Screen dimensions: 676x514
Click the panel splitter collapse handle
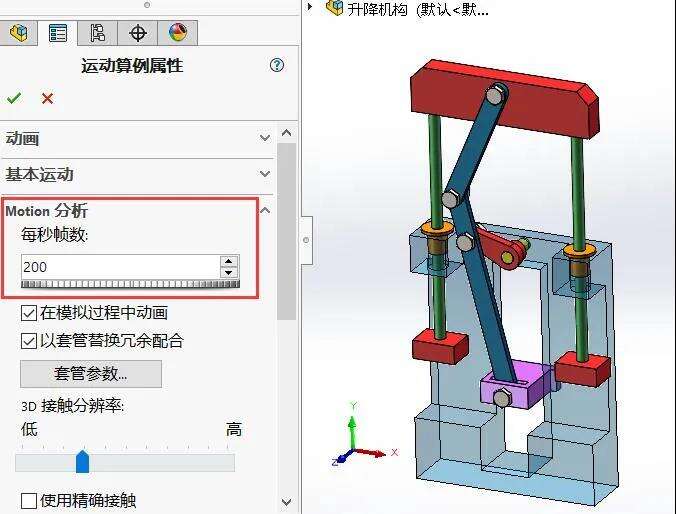[306, 240]
